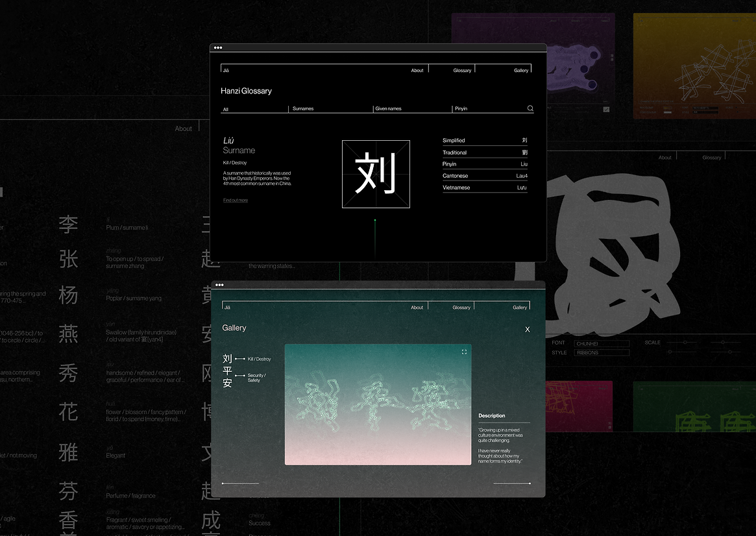Screen dimensions: 756x536
Task: Go to the next gallery item via the bottom-right line
Action: (512, 483)
